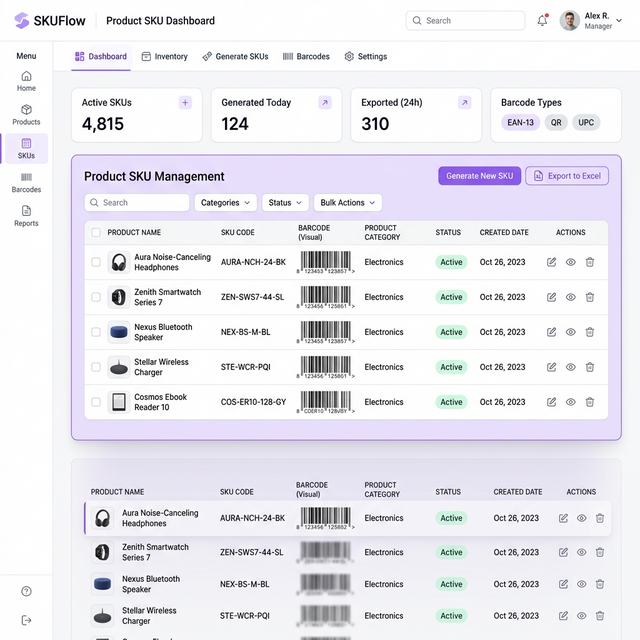Edit Zenith Smartwatch row in lower table
This screenshot has width=640, height=640.
point(563,552)
